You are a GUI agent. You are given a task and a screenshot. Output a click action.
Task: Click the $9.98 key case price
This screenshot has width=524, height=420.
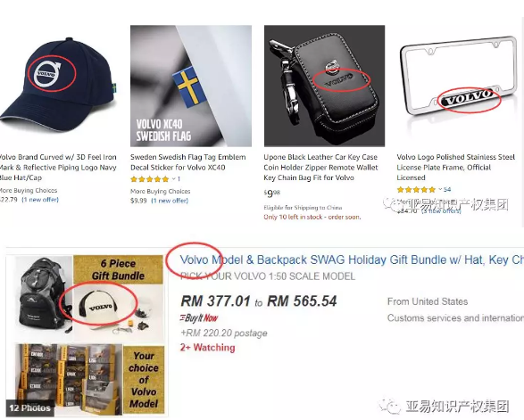tap(271, 193)
